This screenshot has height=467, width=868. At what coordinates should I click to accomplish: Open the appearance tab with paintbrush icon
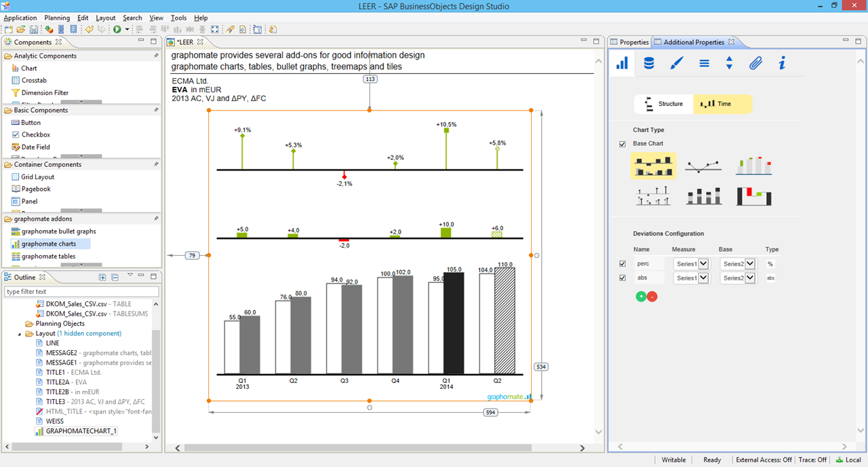676,63
